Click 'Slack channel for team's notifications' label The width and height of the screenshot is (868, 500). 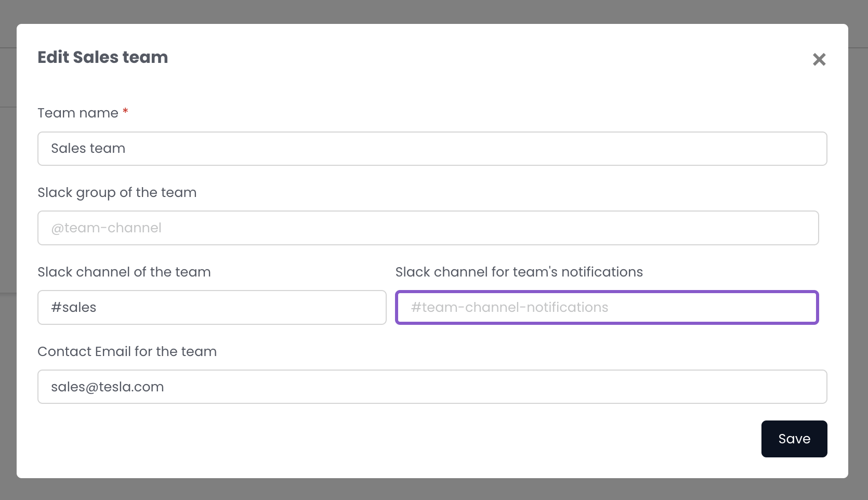click(x=519, y=272)
